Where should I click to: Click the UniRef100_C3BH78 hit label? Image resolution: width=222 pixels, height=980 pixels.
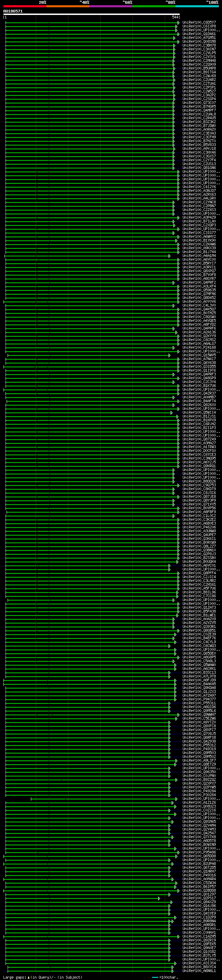click(199, 46)
